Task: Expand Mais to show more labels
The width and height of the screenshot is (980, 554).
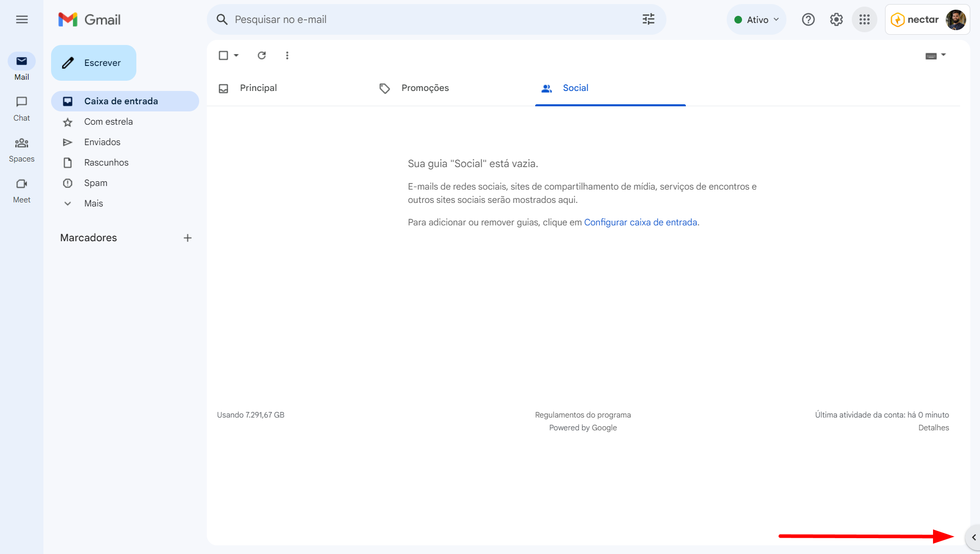Action: coord(94,203)
